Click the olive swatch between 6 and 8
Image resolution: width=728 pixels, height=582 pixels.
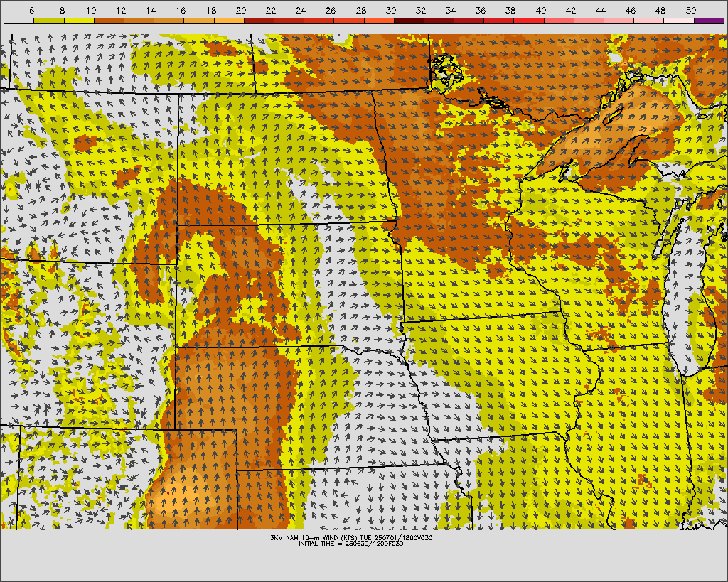(49, 21)
